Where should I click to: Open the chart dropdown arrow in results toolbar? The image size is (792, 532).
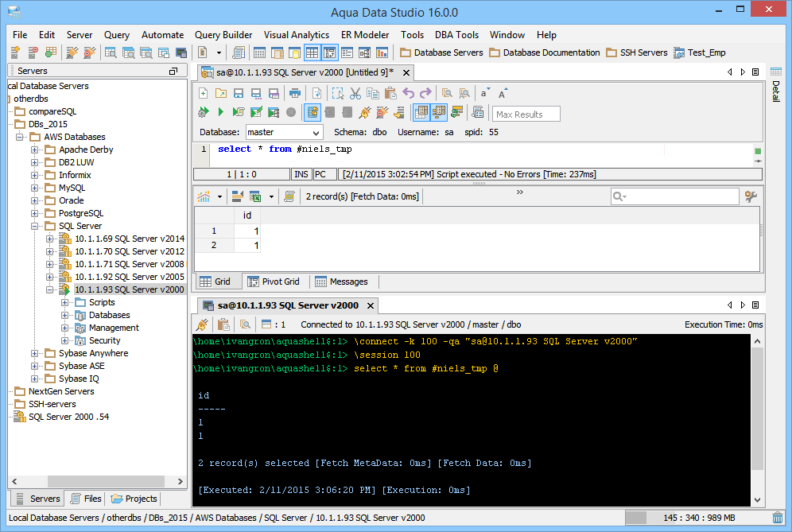coord(219,196)
